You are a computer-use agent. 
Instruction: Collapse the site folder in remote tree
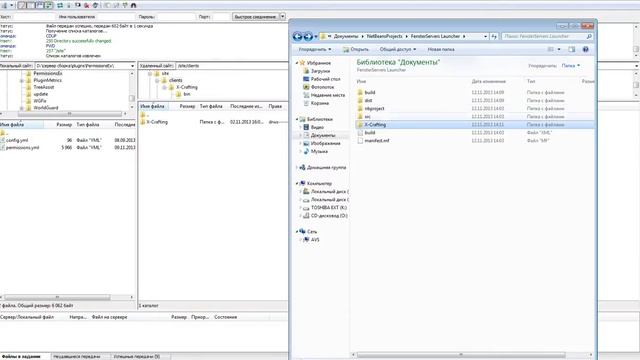(x=150, y=74)
